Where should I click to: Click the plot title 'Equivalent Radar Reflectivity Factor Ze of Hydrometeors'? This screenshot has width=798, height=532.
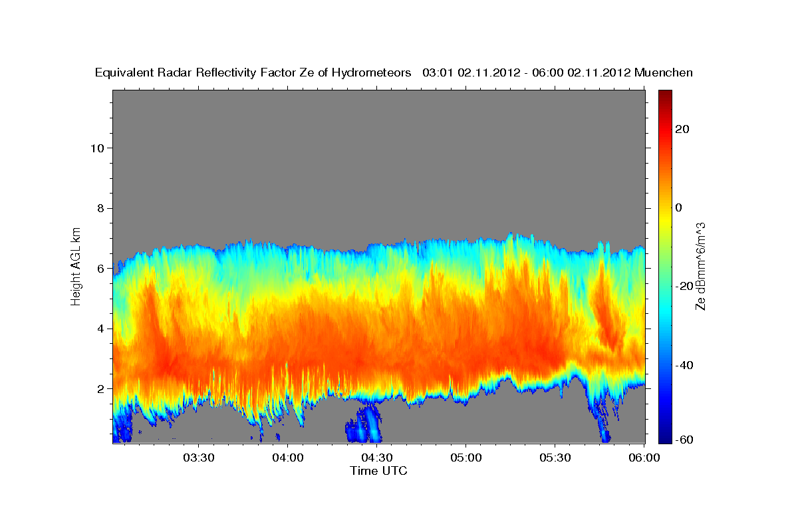(x=253, y=72)
